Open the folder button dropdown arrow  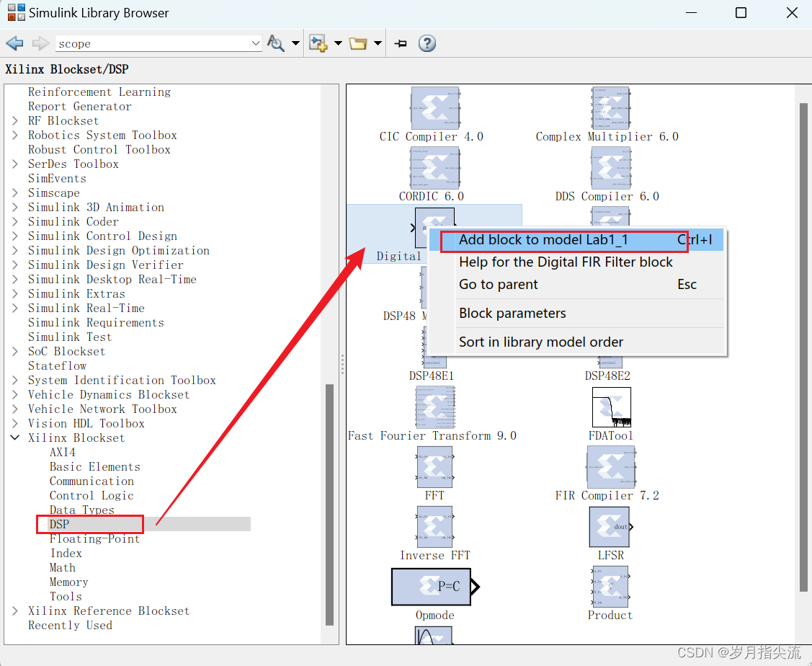378,43
